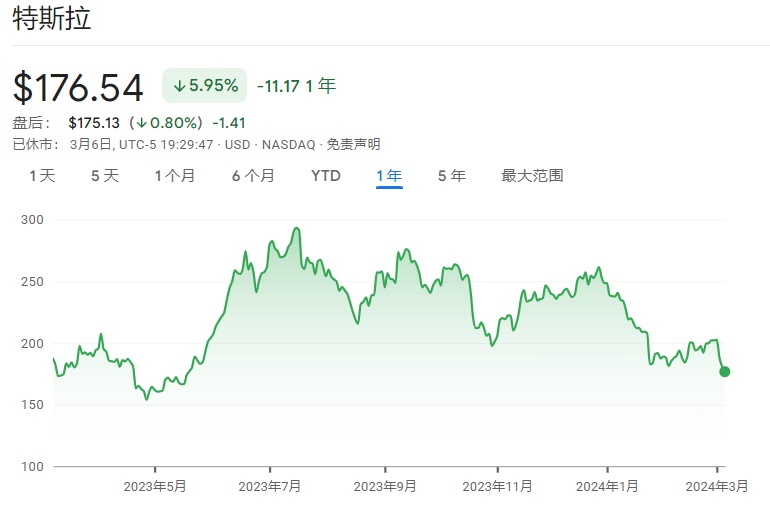This screenshot has width=770, height=513.
Task: Click the down arrow in the 5.95% badge
Action: 179,87
